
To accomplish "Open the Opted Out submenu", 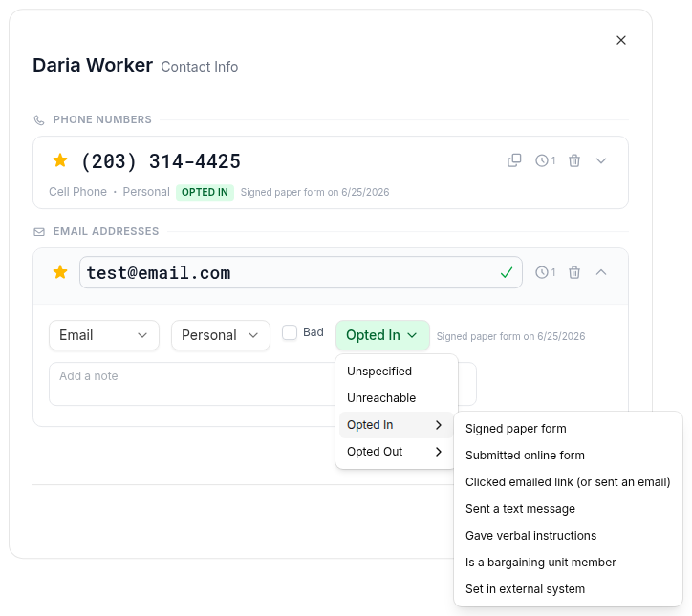I will pyautogui.click(x=397, y=452).
